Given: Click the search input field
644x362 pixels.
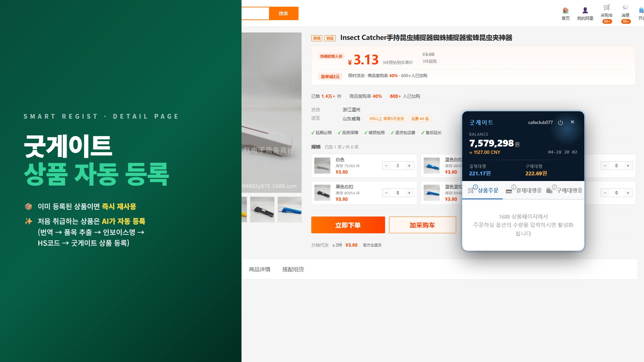Looking at the screenshot, I should [x=255, y=13].
